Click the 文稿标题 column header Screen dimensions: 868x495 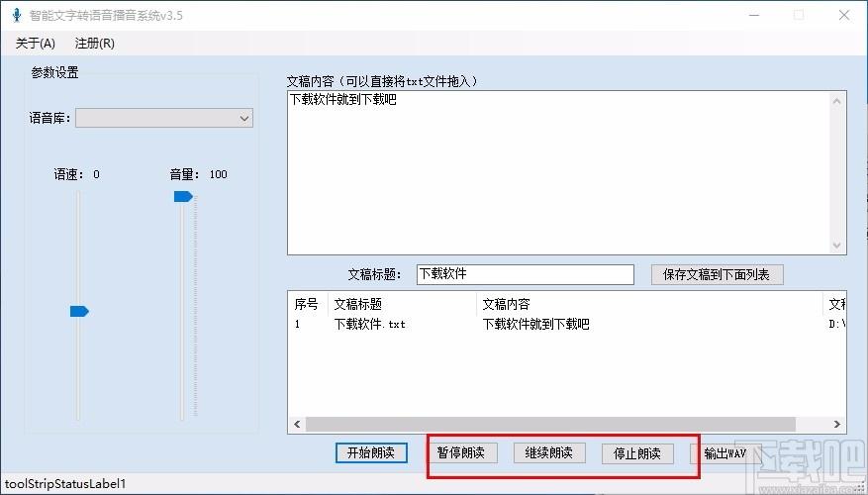click(402, 304)
